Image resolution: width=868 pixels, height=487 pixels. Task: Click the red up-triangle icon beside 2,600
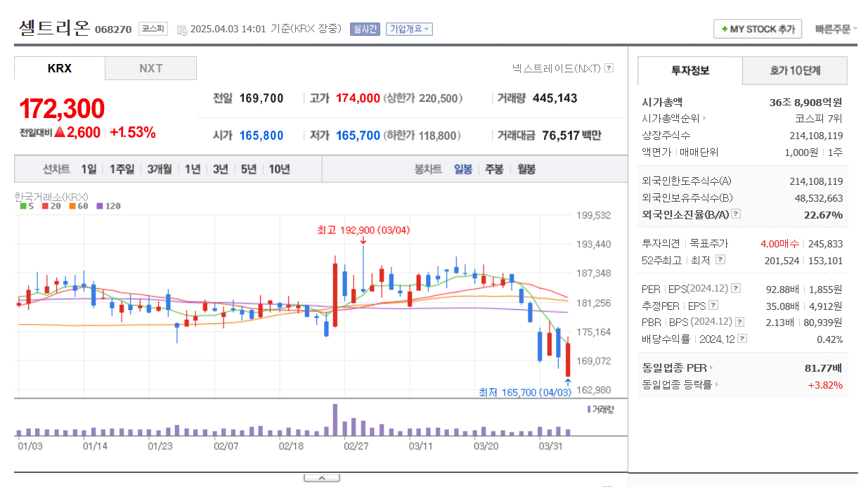click(60, 131)
